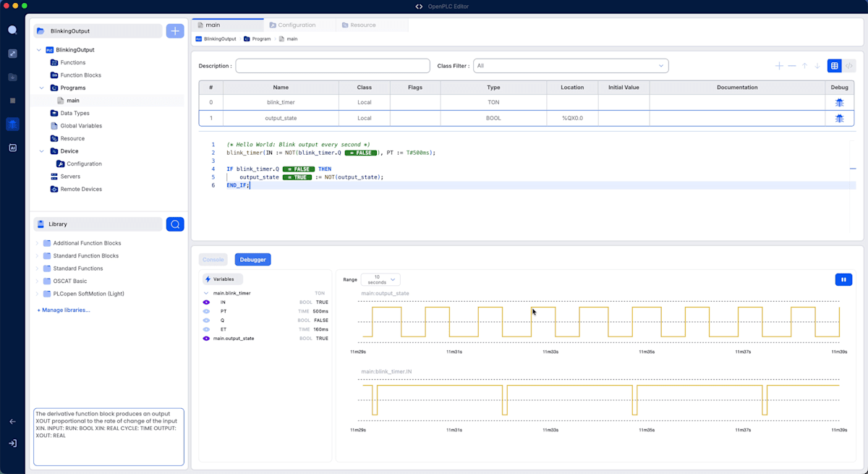The image size is (868, 474).
Task: Select the Debugger tab
Action: (252, 259)
